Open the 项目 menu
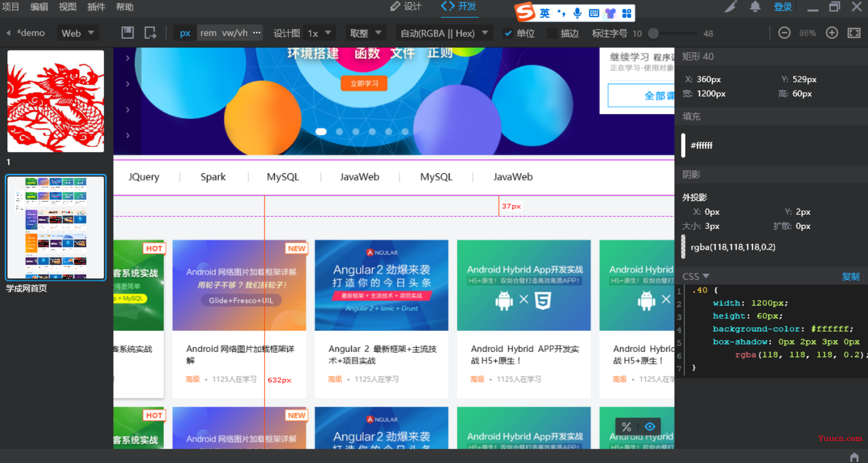 pyautogui.click(x=10, y=7)
